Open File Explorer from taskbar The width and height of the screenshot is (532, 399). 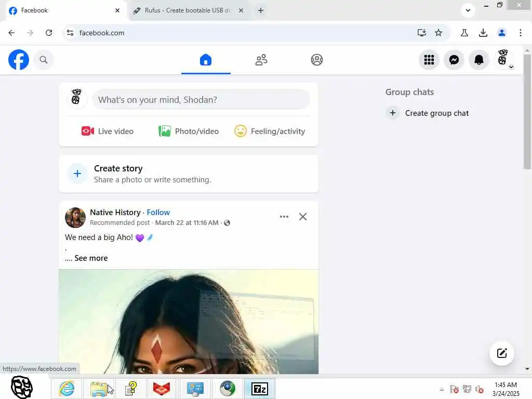pos(98,389)
